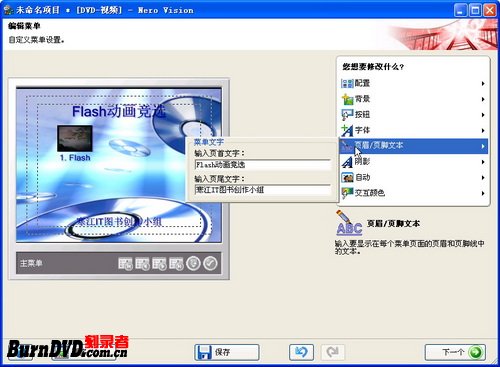Click the 您想要修改什么? heading

point(373,67)
